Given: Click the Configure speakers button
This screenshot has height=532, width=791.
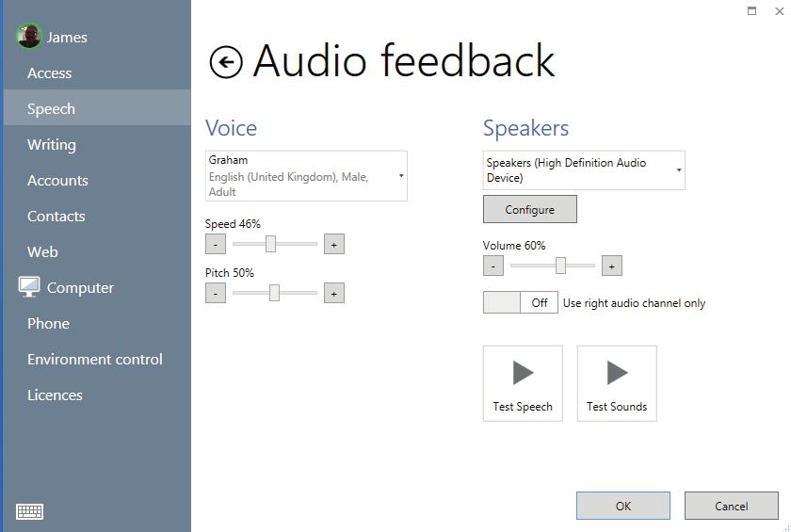Looking at the screenshot, I should [529, 209].
